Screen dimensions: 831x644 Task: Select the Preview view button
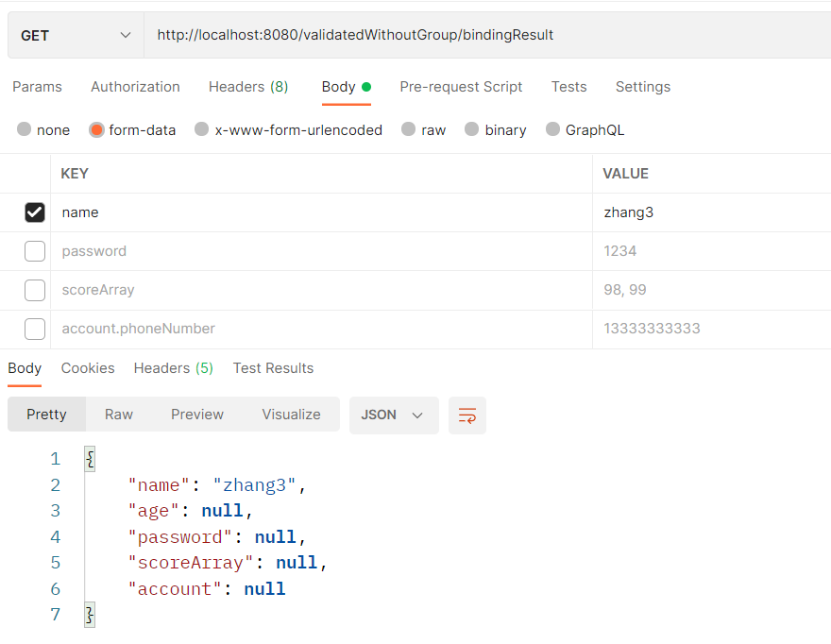coord(197,415)
